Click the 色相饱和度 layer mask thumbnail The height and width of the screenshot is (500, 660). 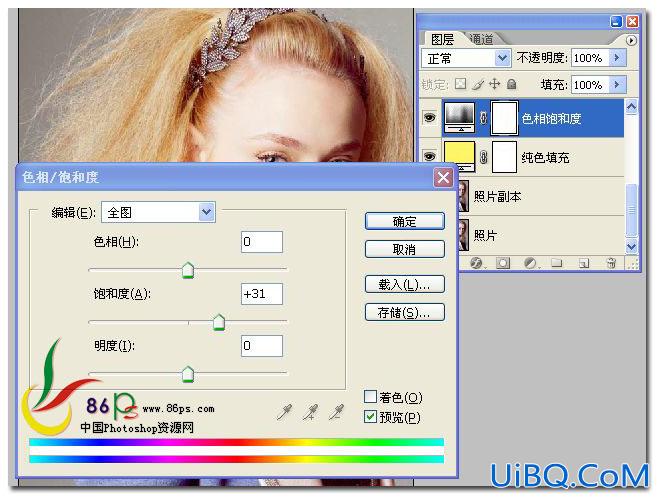(x=504, y=117)
